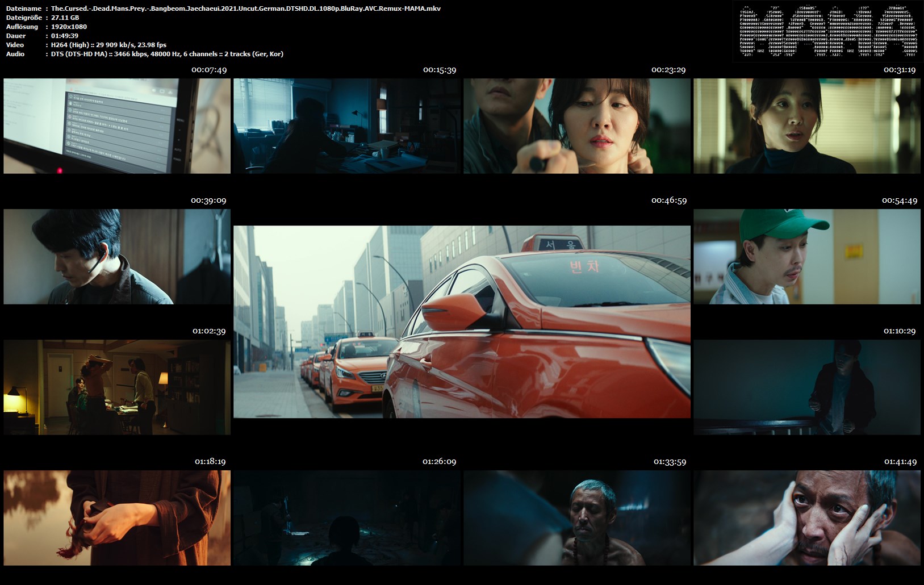Select the 00:23:29 timestamp
Image resolution: width=924 pixels, height=585 pixels.
[x=668, y=70]
